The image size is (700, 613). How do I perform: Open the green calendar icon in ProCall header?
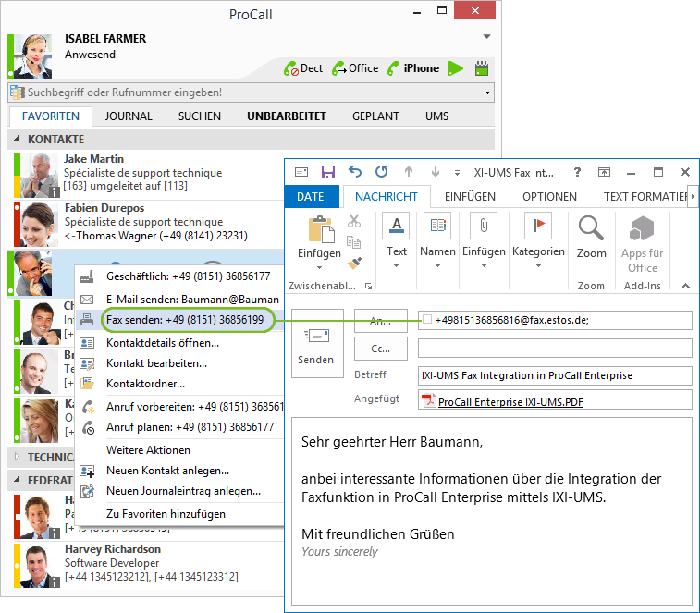481,68
